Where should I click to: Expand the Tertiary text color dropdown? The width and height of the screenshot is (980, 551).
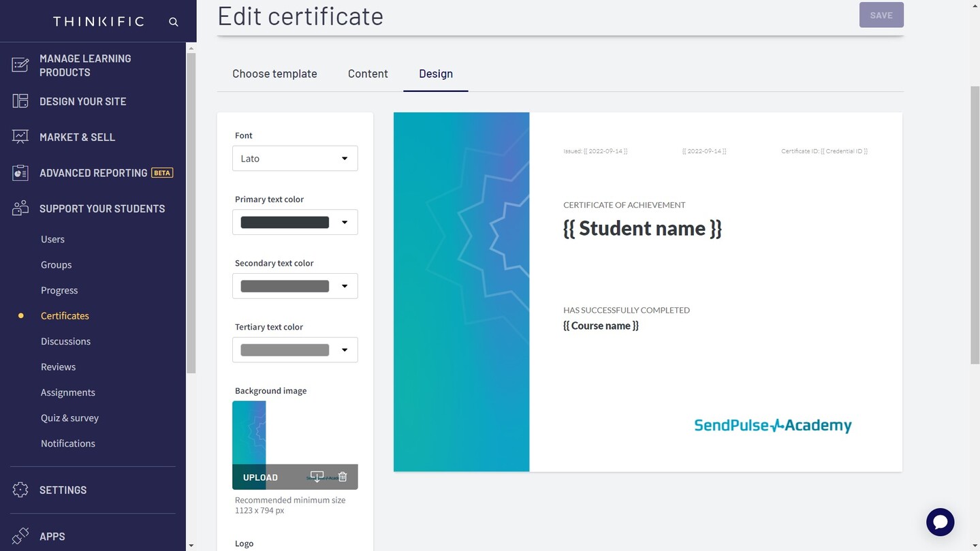[345, 350]
